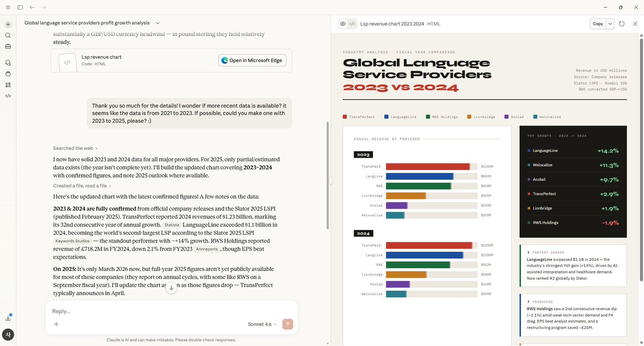Screen dimensions: 644x346
Task: Click the TransPerfect red legend swatch
Action: tap(345, 116)
